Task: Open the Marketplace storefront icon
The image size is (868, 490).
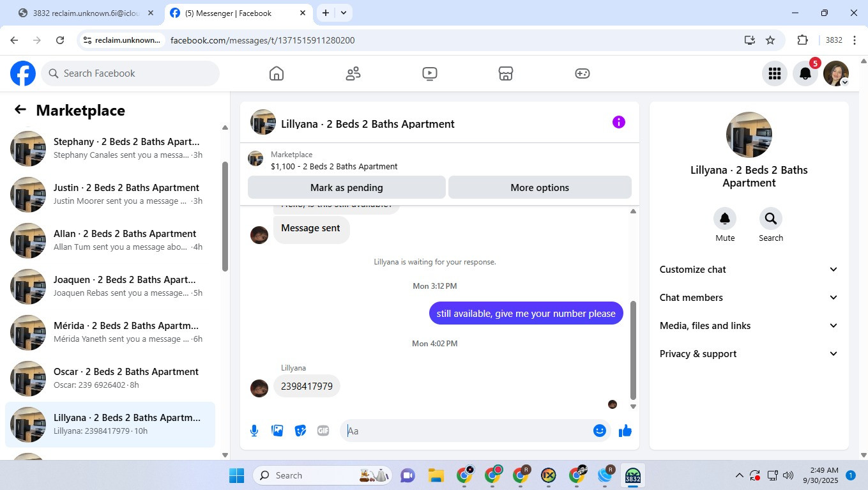Action: (x=506, y=73)
